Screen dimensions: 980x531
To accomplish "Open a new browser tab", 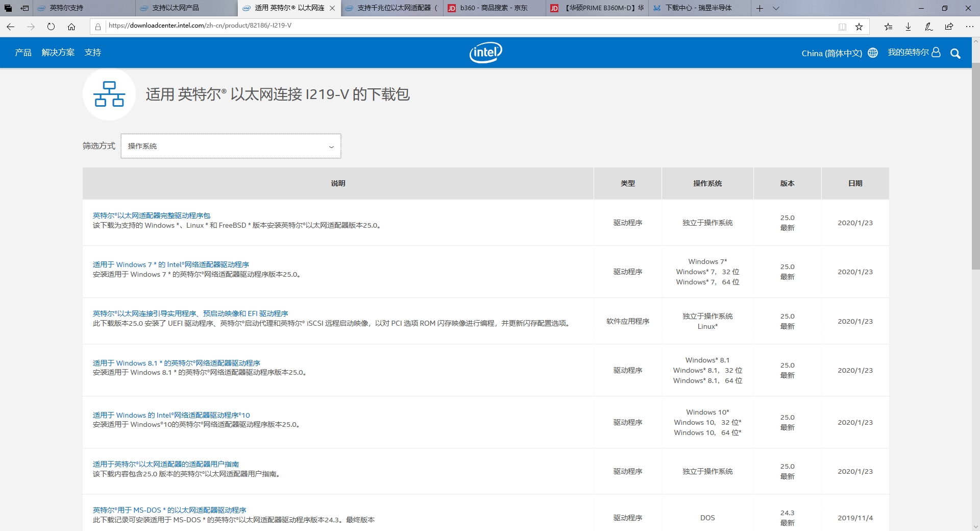I will (759, 8).
